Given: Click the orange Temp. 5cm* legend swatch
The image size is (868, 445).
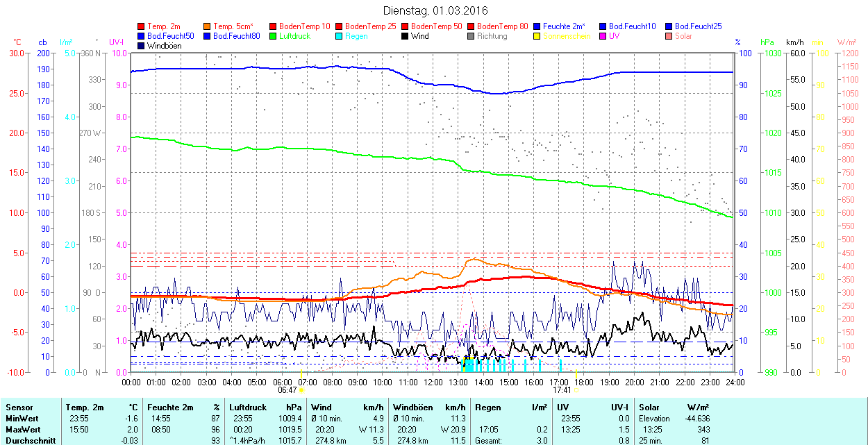Looking at the screenshot, I should click(x=208, y=26).
